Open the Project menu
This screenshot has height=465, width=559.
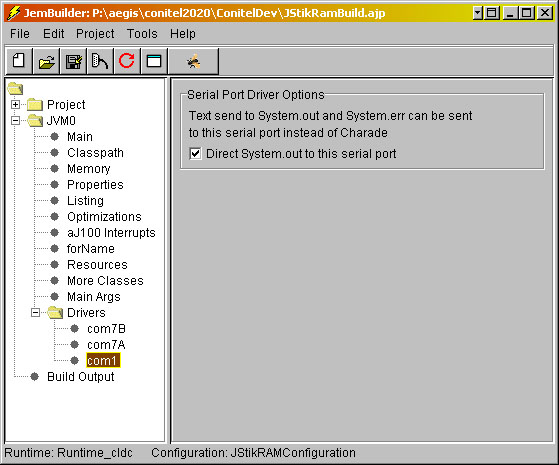[x=95, y=34]
